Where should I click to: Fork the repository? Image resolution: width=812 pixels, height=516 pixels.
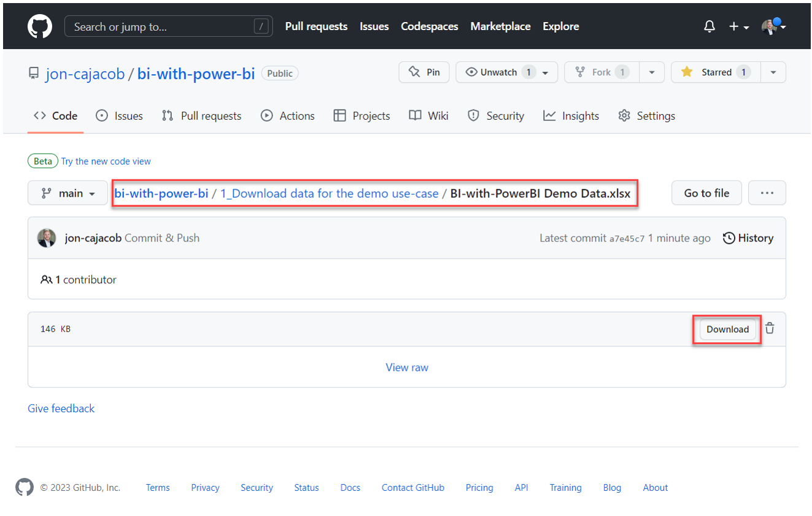click(x=601, y=72)
